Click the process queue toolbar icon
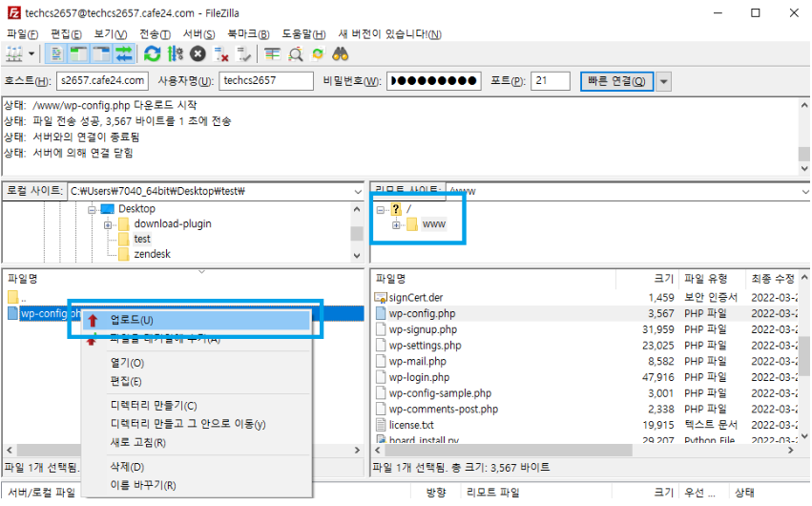 tap(175, 53)
